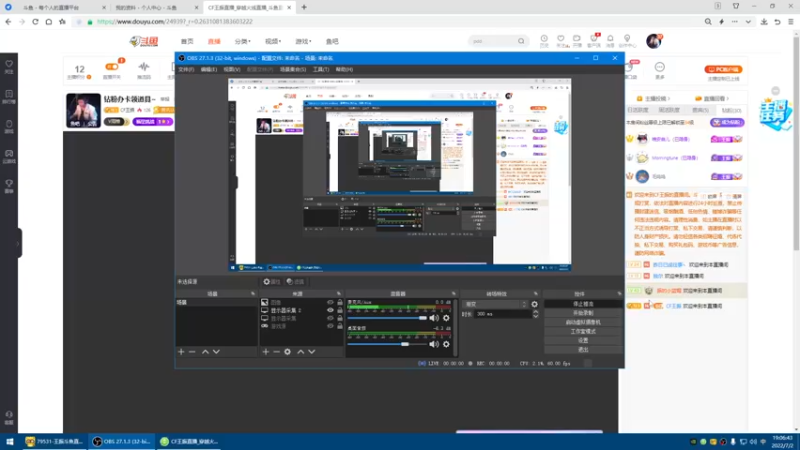
Task: Pop out the Controls dock panel
Action: (619, 294)
